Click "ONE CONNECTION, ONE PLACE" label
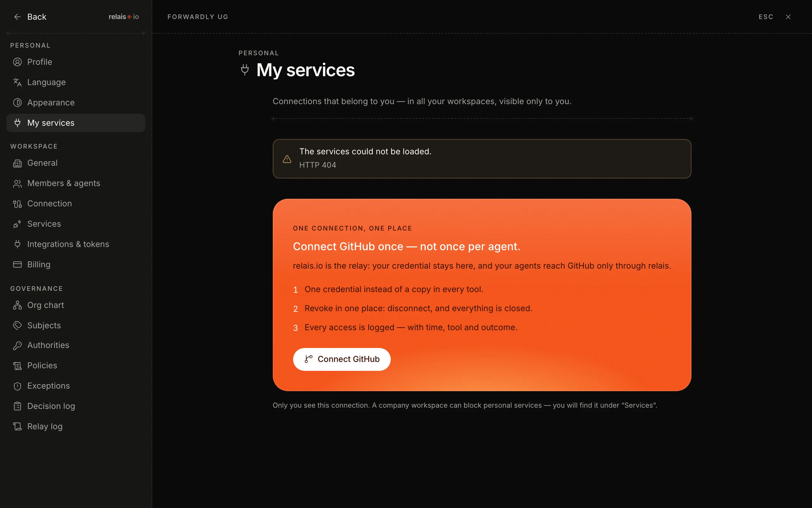Image resolution: width=812 pixels, height=508 pixels. click(352, 228)
